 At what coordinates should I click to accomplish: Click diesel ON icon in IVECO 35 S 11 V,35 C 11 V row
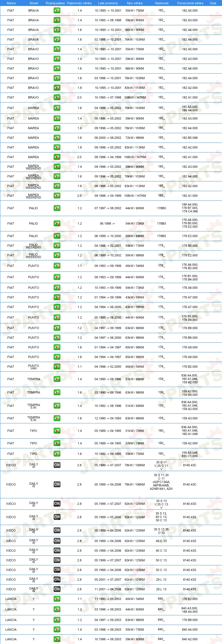[x=57, y=465]
